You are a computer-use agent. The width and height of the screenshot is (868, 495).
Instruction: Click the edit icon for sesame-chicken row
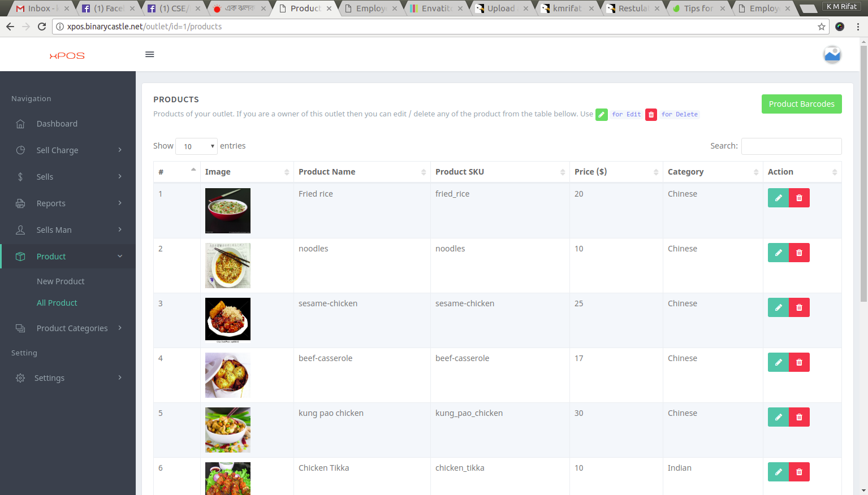click(778, 307)
